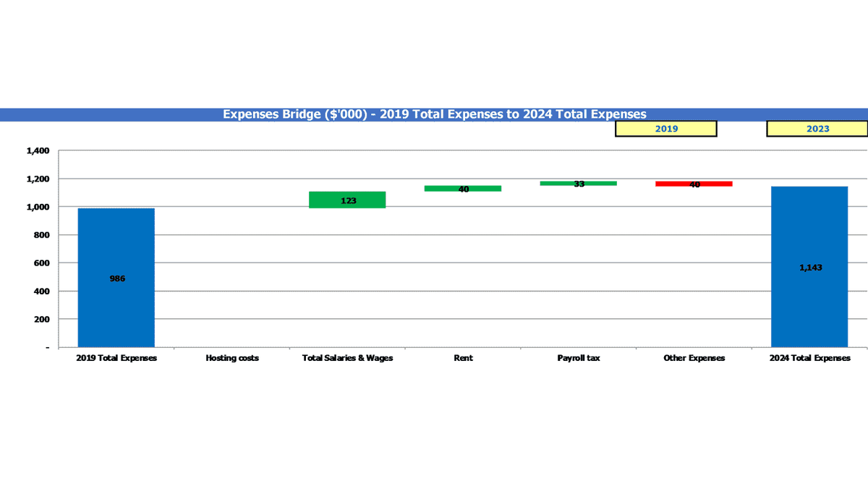The width and height of the screenshot is (868, 489).
Task: Click the 2024 Total Expenses axis label
Action: pos(809,358)
